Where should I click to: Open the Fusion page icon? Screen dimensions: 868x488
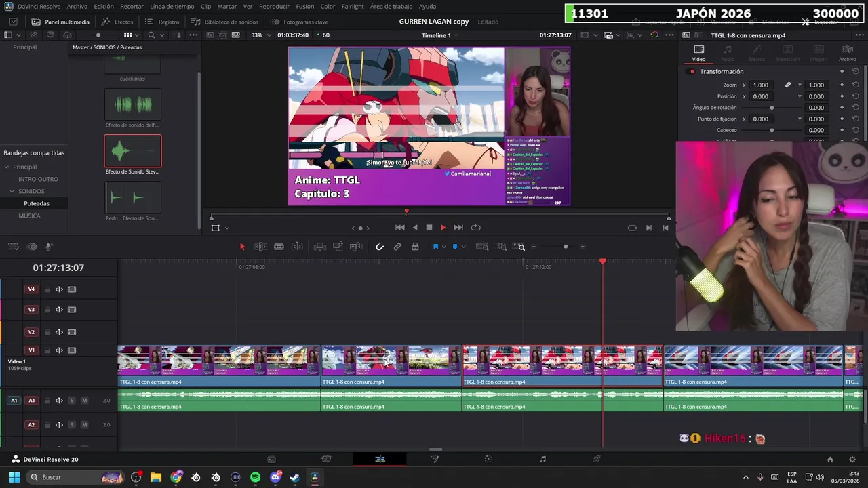click(x=434, y=459)
